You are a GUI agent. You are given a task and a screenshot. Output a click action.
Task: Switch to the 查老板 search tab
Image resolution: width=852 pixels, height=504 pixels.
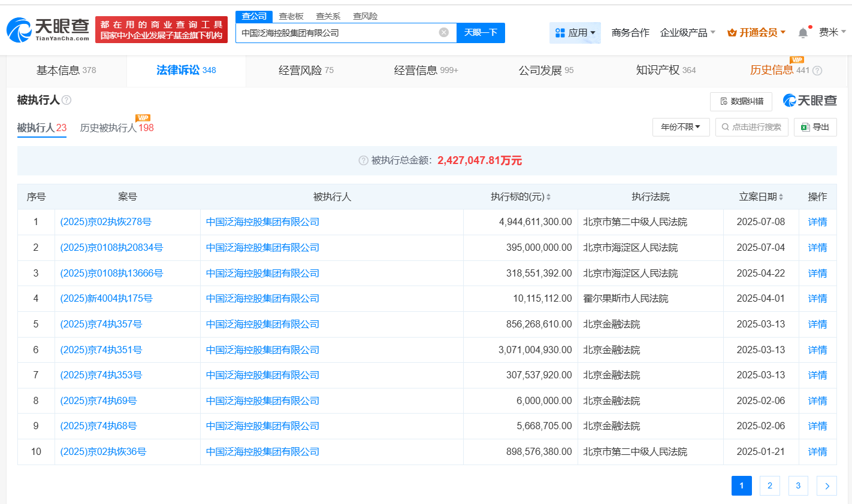[291, 16]
